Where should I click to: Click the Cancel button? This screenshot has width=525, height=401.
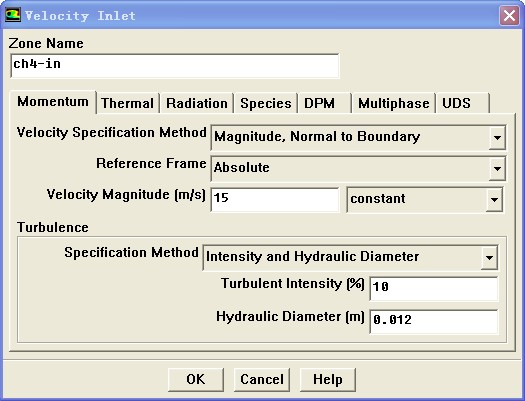coord(262,380)
